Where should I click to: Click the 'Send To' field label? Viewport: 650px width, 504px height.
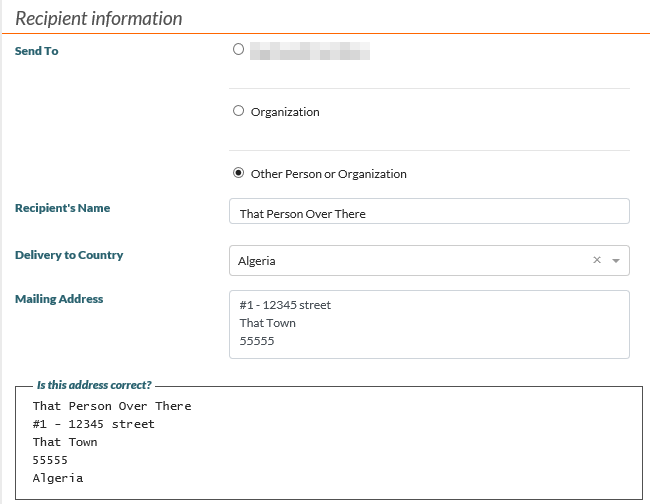coord(37,51)
